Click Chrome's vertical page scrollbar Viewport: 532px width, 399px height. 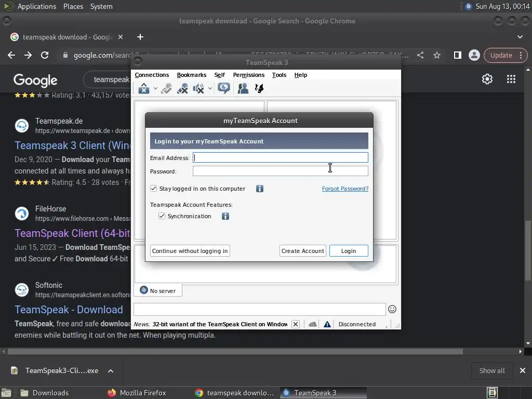tap(528, 251)
